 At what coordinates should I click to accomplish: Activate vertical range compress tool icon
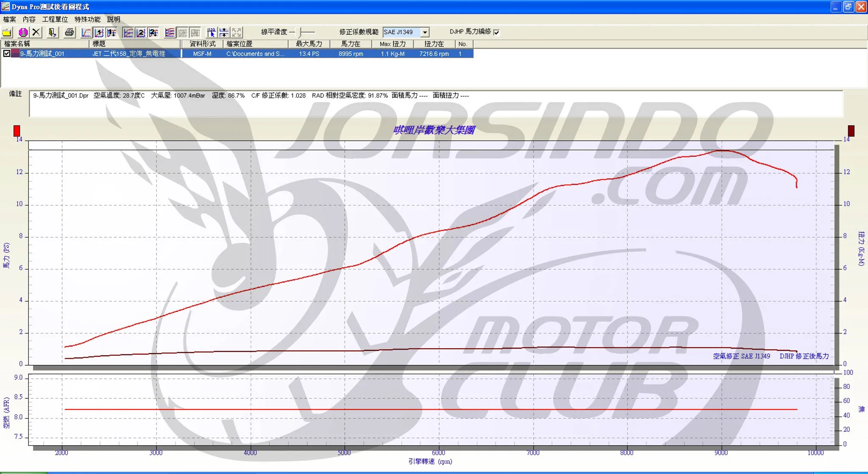[224, 32]
